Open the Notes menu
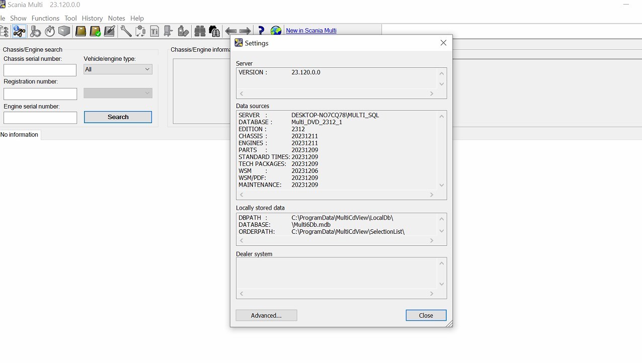Viewport: 642px width, 364px height. [x=116, y=18]
